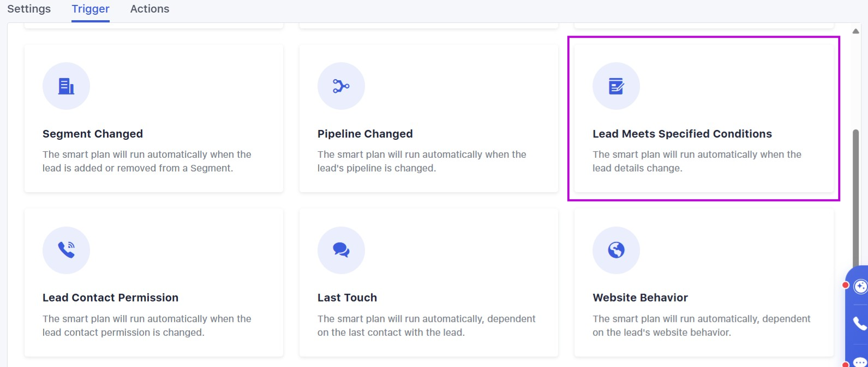Pick the Website Behavior trigger title
This screenshot has height=367, width=868.
click(x=640, y=298)
